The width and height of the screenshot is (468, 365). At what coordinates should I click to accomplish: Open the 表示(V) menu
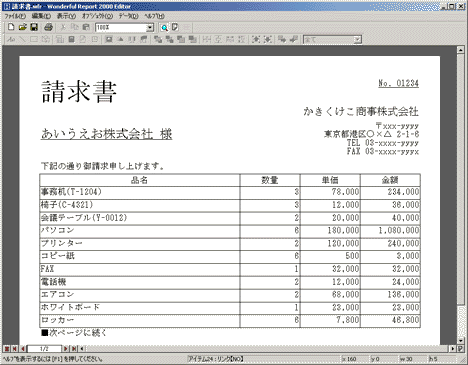66,16
